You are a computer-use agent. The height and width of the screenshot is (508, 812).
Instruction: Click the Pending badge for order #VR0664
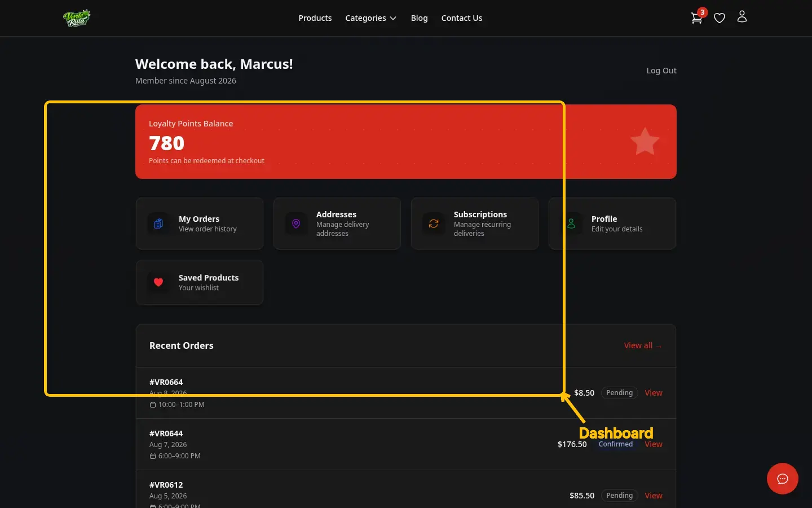(x=619, y=393)
